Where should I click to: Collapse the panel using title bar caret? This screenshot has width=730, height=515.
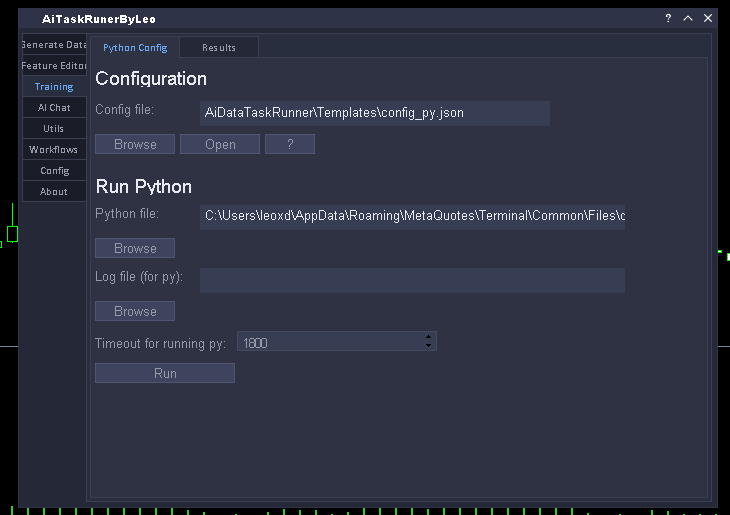pyautogui.click(x=688, y=18)
